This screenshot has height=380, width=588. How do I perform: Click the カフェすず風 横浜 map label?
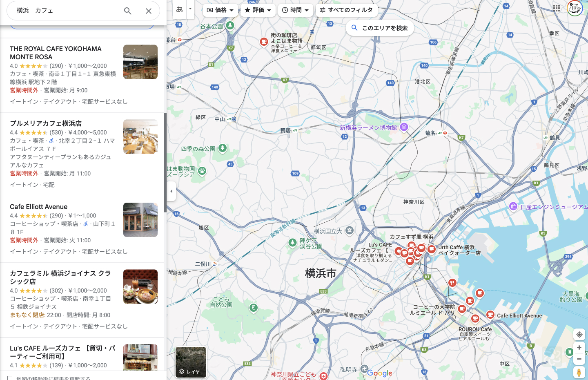[412, 237]
